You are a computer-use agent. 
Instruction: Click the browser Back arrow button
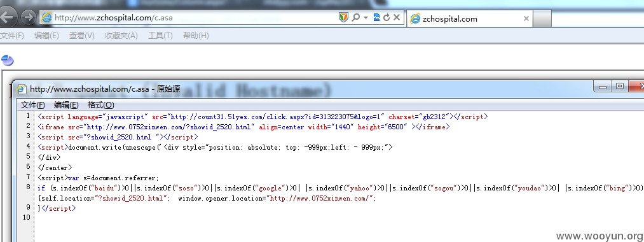point(7,17)
